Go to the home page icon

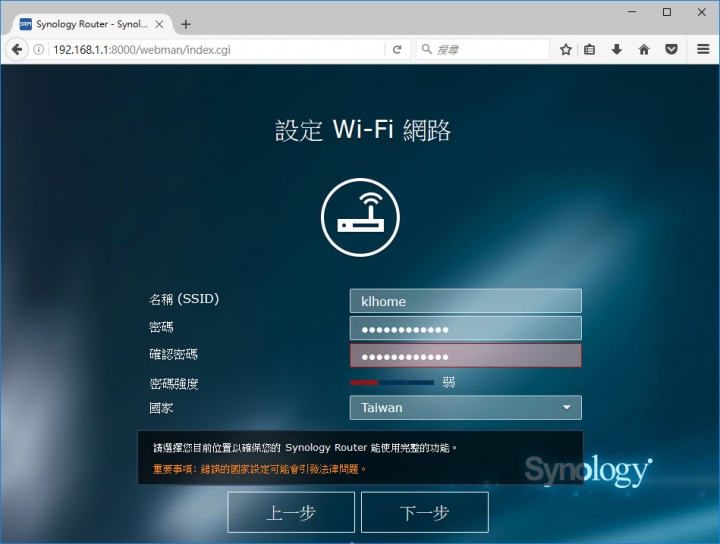(x=644, y=49)
